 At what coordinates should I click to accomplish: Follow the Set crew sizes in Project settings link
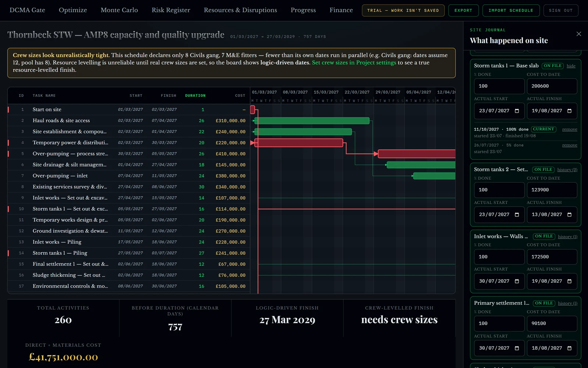click(354, 63)
